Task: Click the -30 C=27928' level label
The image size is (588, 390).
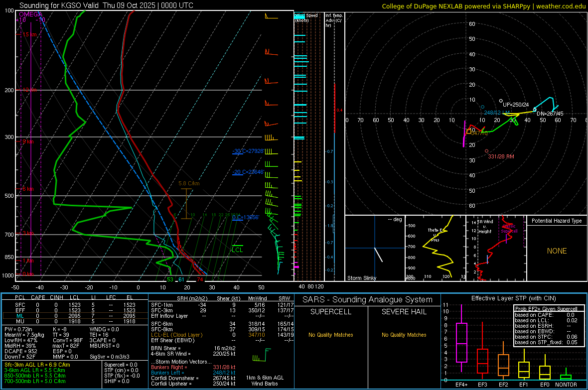Action: (248, 151)
